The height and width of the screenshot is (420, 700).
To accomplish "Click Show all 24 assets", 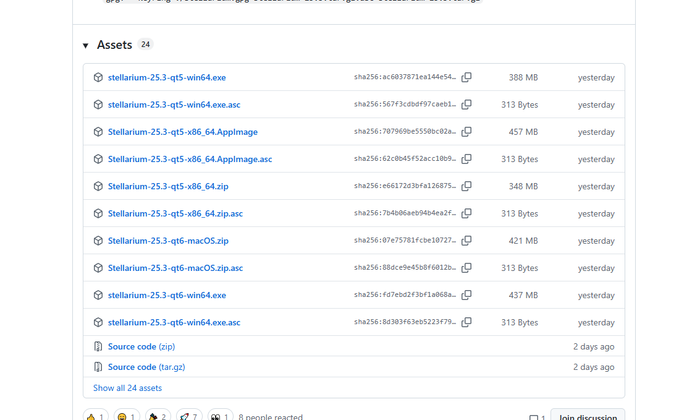I will click(x=127, y=388).
